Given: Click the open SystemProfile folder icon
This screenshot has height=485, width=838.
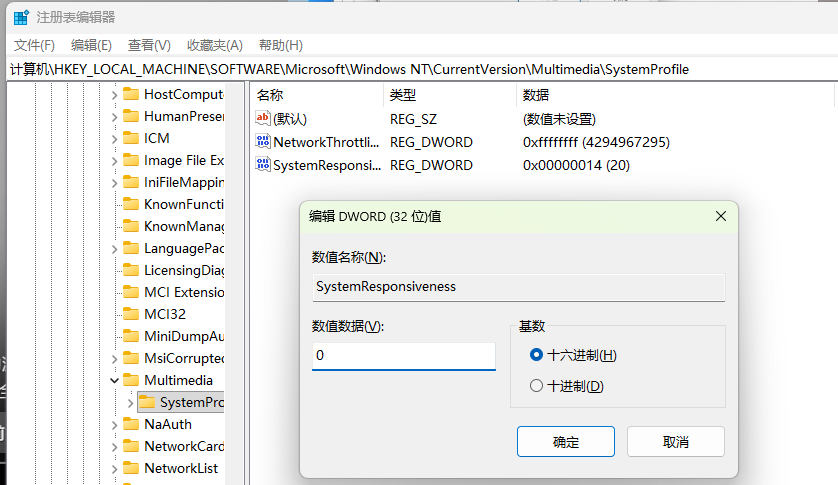Looking at the screenshot, I should 147,402.
